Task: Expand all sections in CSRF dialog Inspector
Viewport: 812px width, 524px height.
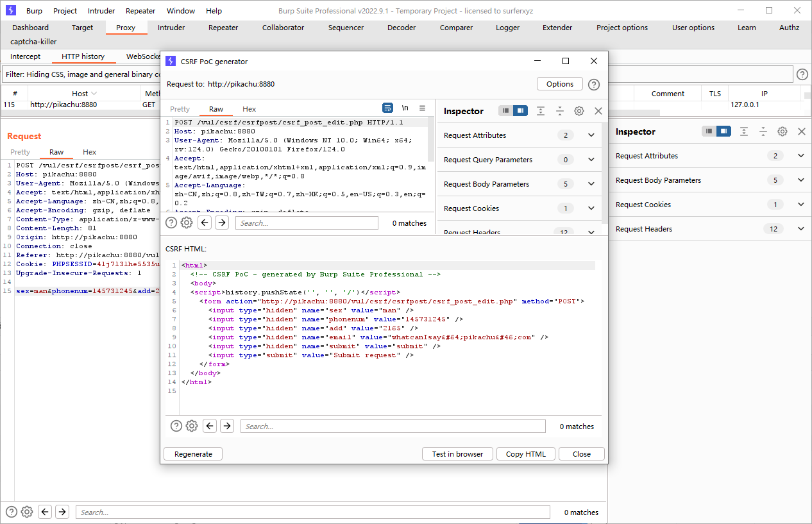Action: (541, 111)
